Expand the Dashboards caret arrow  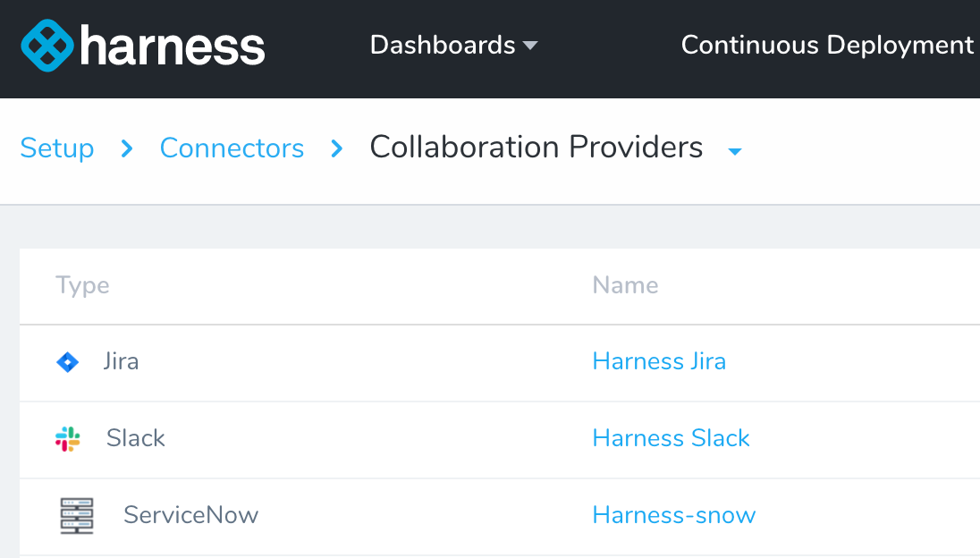530,46
